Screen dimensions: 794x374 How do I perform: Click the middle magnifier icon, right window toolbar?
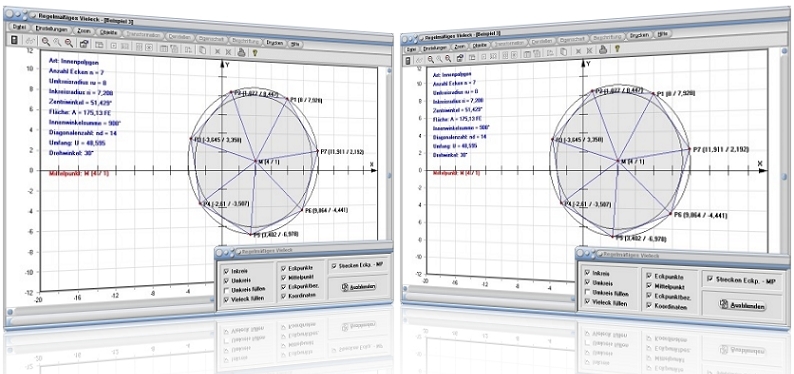click(x=439, y=59)
